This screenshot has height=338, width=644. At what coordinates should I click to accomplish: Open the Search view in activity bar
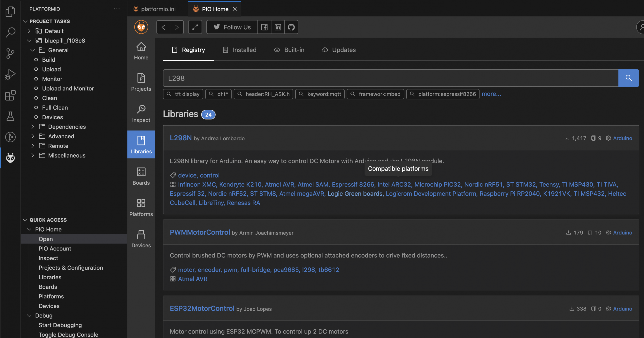point(10,32)
